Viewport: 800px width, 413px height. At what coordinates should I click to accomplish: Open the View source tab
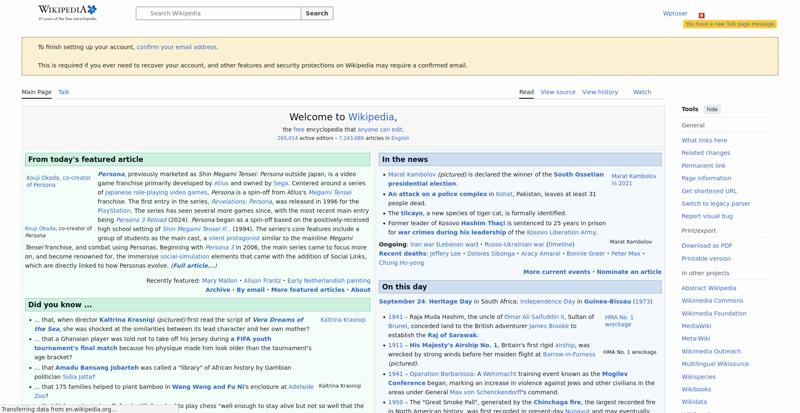tap(558, 92)
